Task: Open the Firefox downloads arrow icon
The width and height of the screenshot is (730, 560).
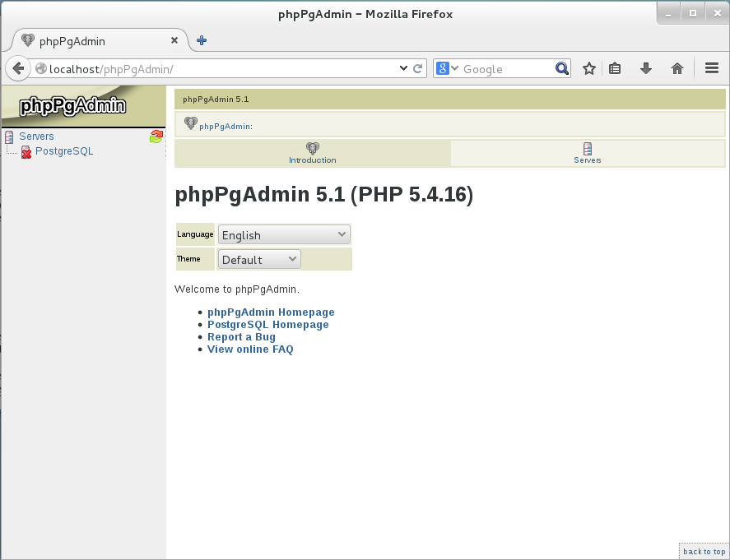Action: click(x=646, y=69)
